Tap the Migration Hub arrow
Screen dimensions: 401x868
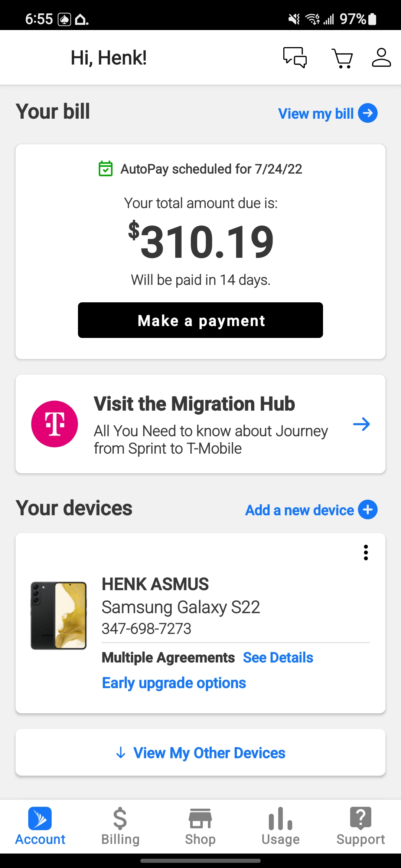(361, 424)
